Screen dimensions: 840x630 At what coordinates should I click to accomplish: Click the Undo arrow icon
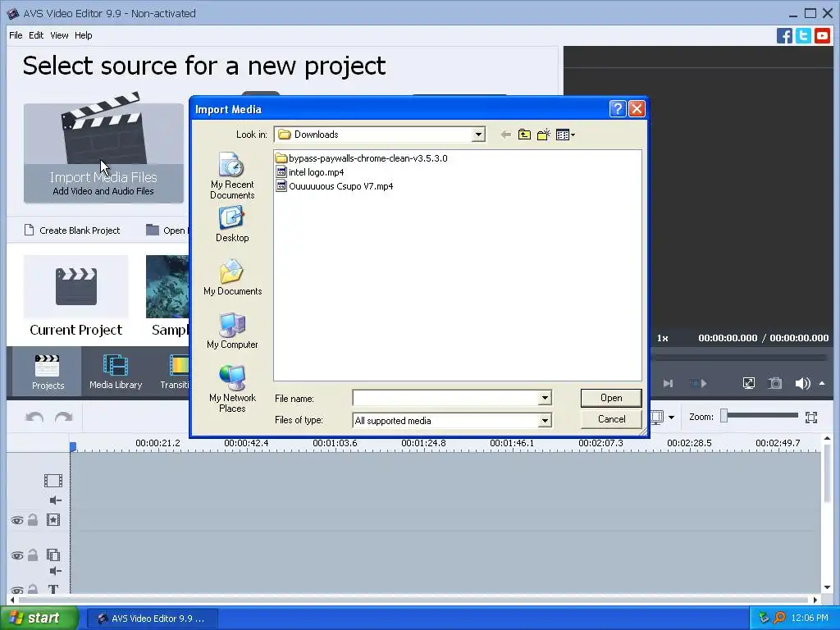pyautogui.click(x=34, y=418)
